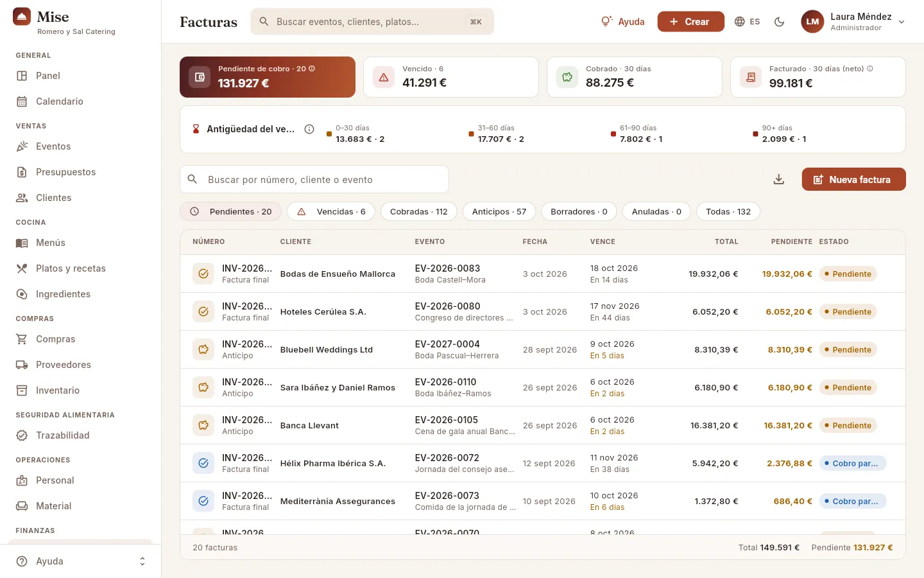Open the Borradores · 0 tab
This screenshot has height=578, width=924.
tap(579, 211)
